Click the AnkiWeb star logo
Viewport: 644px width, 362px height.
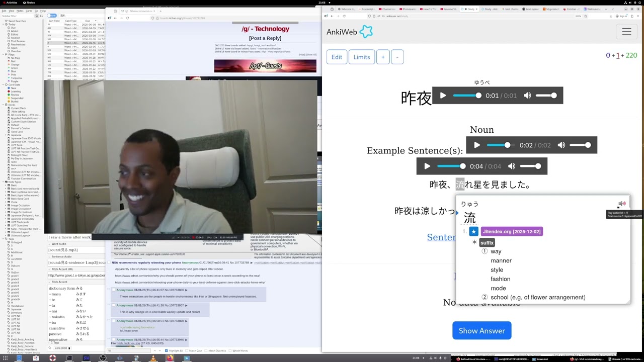click(366, 32)
